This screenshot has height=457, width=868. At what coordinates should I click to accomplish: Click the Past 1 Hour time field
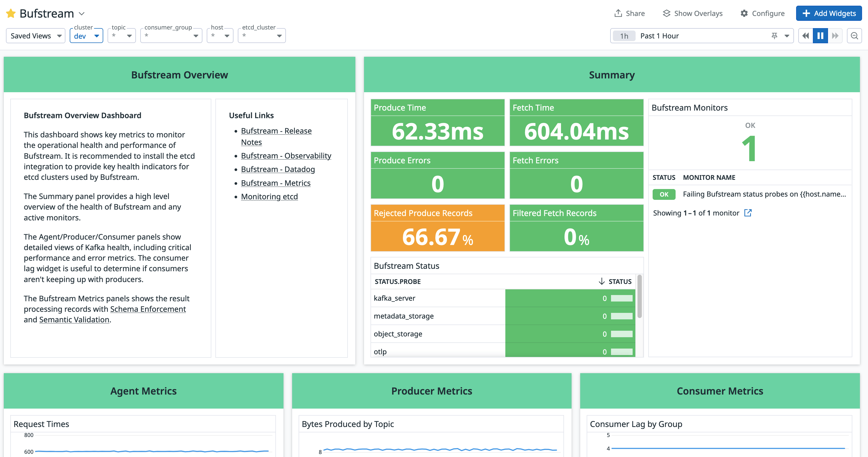point(702,36)
